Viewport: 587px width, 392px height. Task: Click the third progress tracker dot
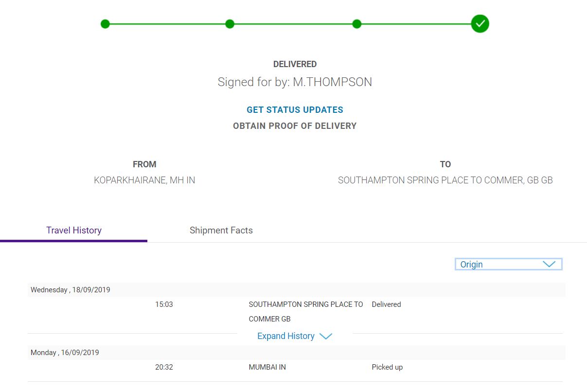pos(357,24)
